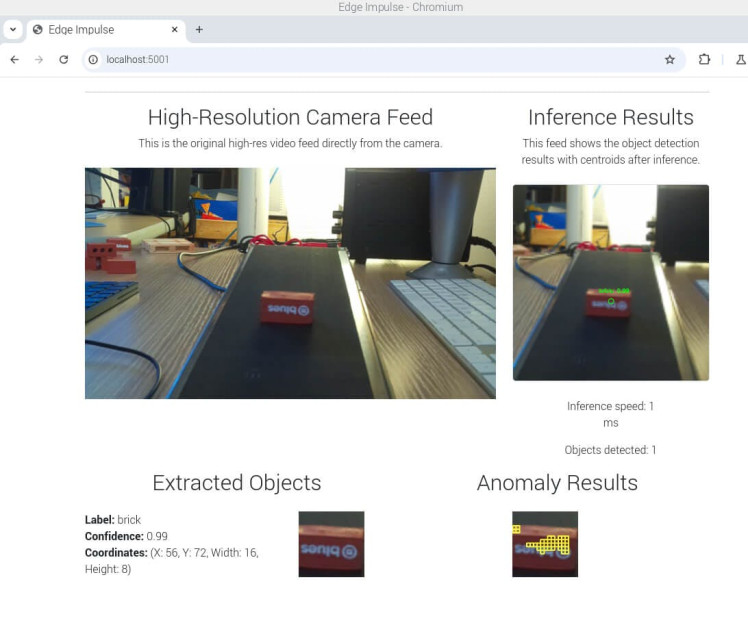
Task: Click the 'Objects detected: 1' text
Action: tap(611, 450)
